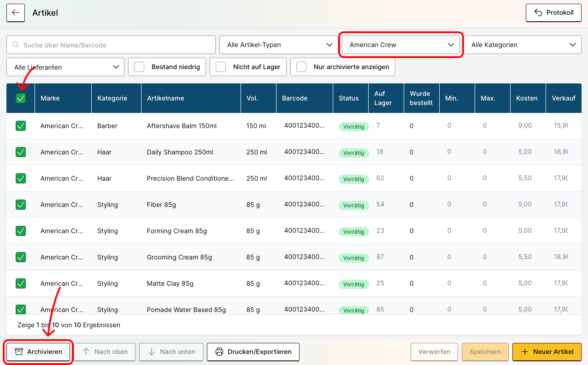Click the search magnifier icon
Screen dimensions: 588x365
(x=16, y=45)
